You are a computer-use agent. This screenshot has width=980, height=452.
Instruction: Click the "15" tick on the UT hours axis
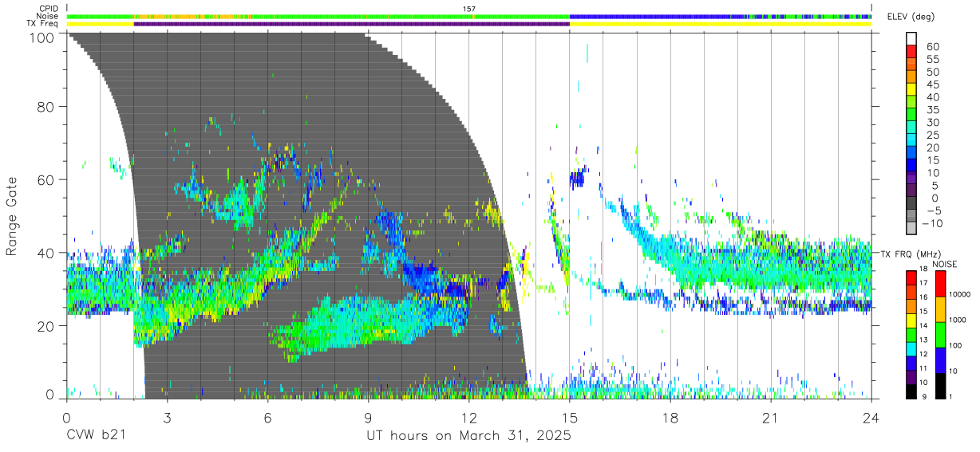[x=570, y=418]
